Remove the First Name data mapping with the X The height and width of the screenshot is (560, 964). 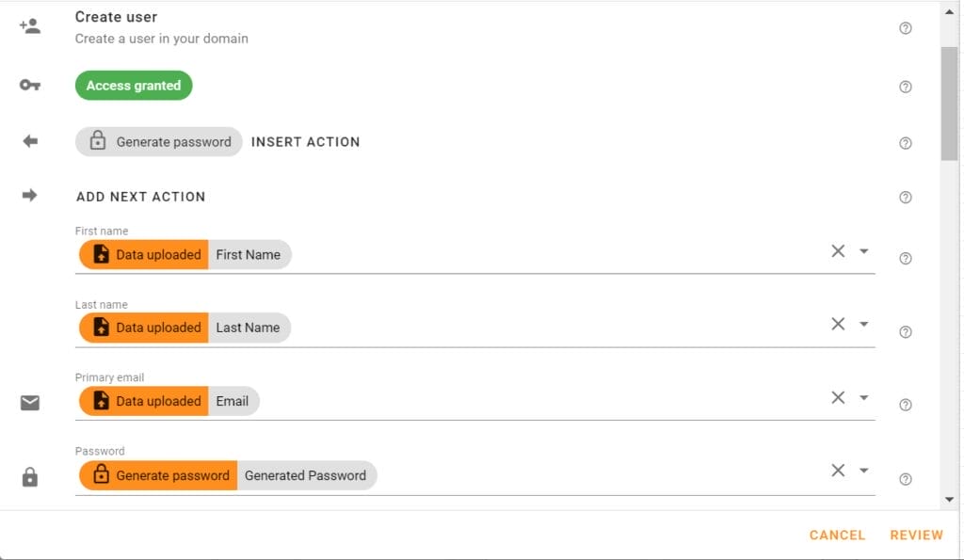click(x=838, y=251)
